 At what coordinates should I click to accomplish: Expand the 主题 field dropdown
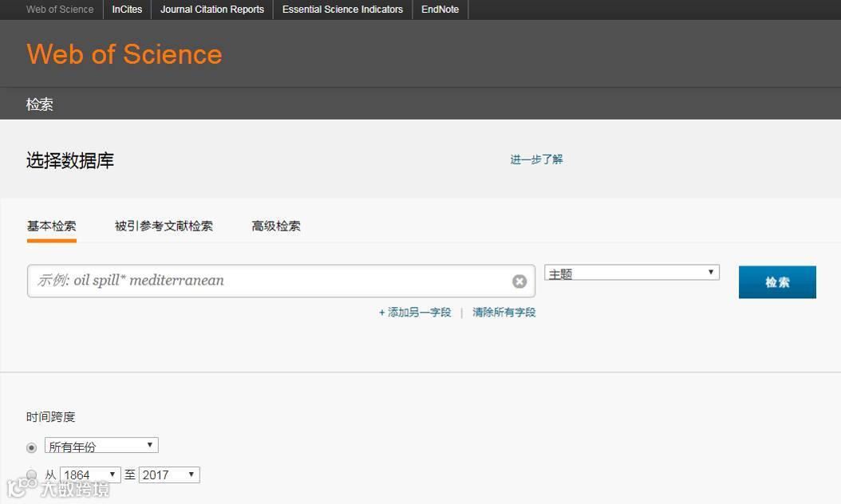[632, 273]
